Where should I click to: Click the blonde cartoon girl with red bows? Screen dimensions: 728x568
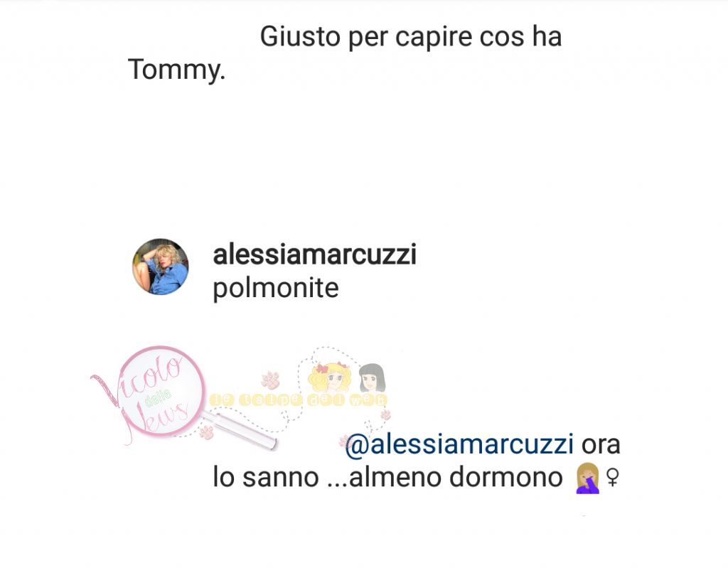[x=329, y=377]
